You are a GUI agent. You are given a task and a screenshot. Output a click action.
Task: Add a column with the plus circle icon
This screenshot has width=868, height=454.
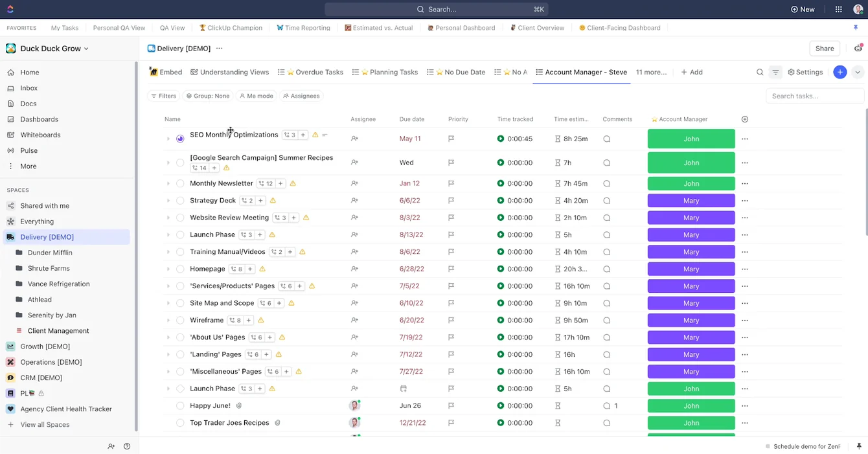pyautogui.click(x=745, y=119)
